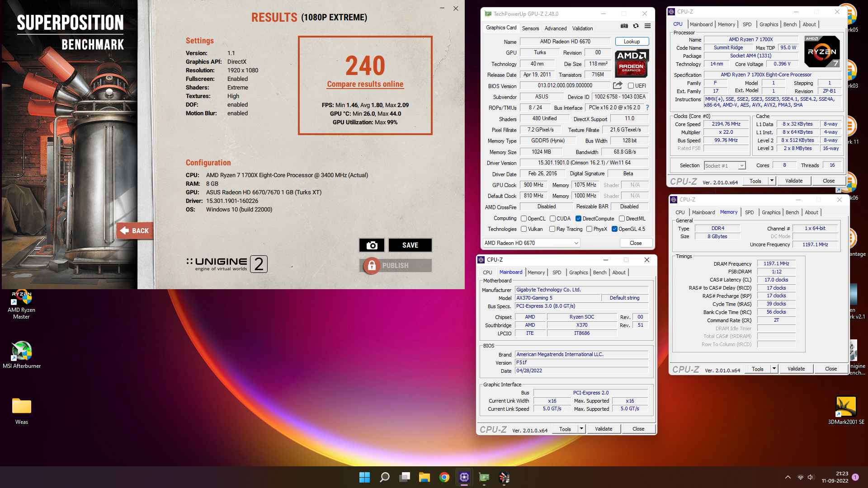Open Task View from the taskbar
The height and width of the screenshot is (488, 868).
(x=405, y=477)
